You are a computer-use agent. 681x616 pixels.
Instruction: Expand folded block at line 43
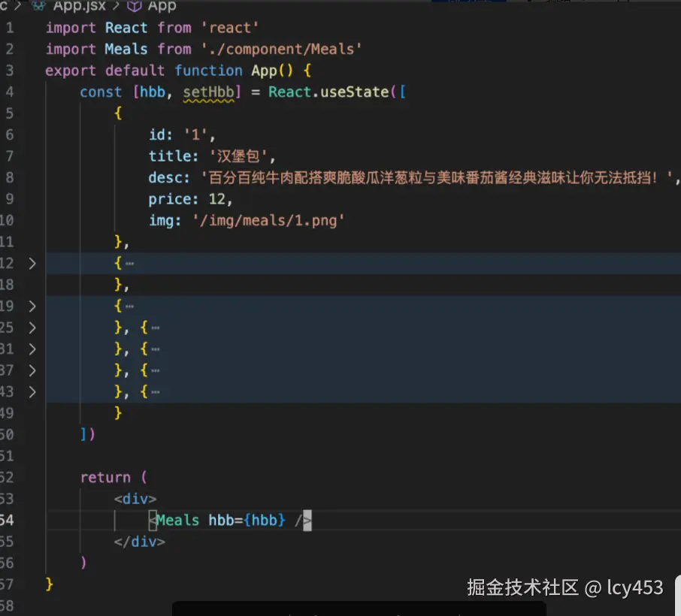coord(32,392)
